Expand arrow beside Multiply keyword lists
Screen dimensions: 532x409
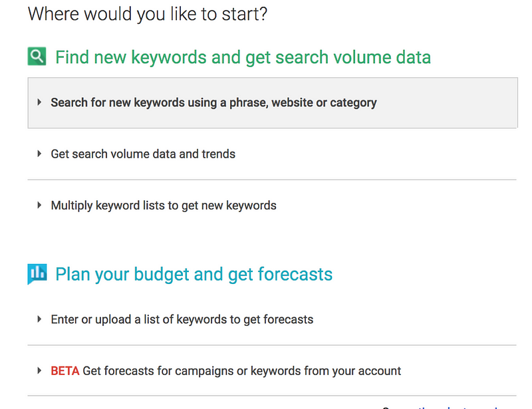[39, 205]
